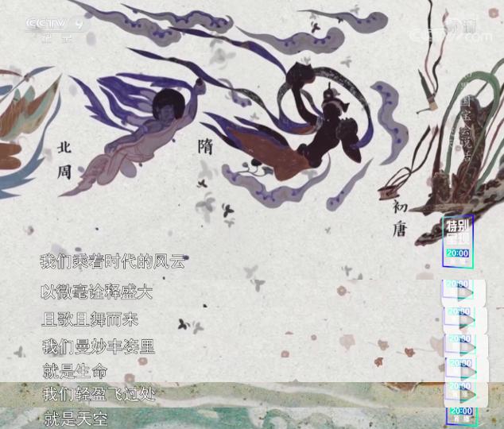Click the lyric line 我们乘着时代的风云

click(x=112, y=261)
